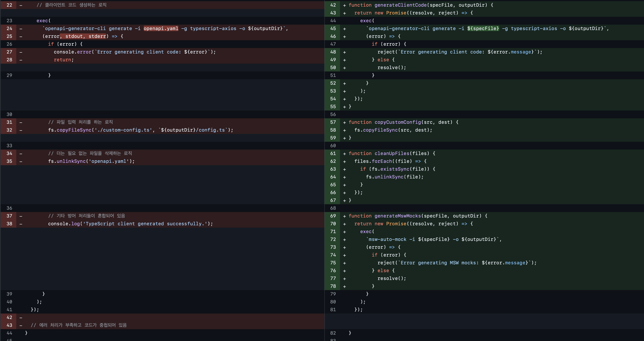Image resolution: width=644 pixels, height=341 pixels.
Task: Click right line number 81
Action: (x=333, y=310)
